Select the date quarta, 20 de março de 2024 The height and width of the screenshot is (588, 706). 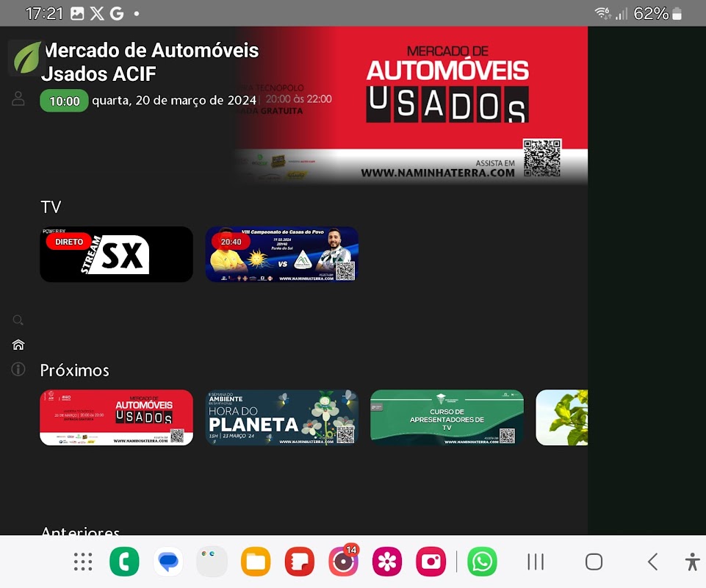[x=174, y=100]
